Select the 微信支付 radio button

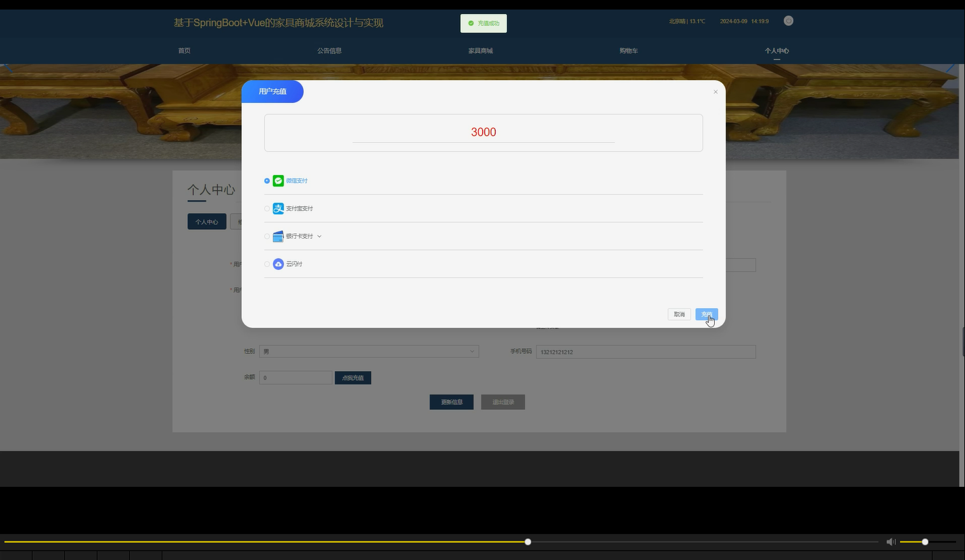pyautogui.click(x=267, y=181)
